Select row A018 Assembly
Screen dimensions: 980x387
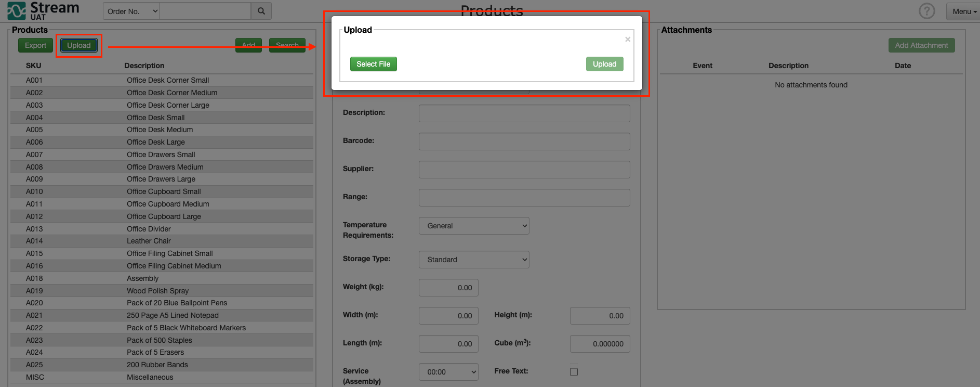(162, 278)
